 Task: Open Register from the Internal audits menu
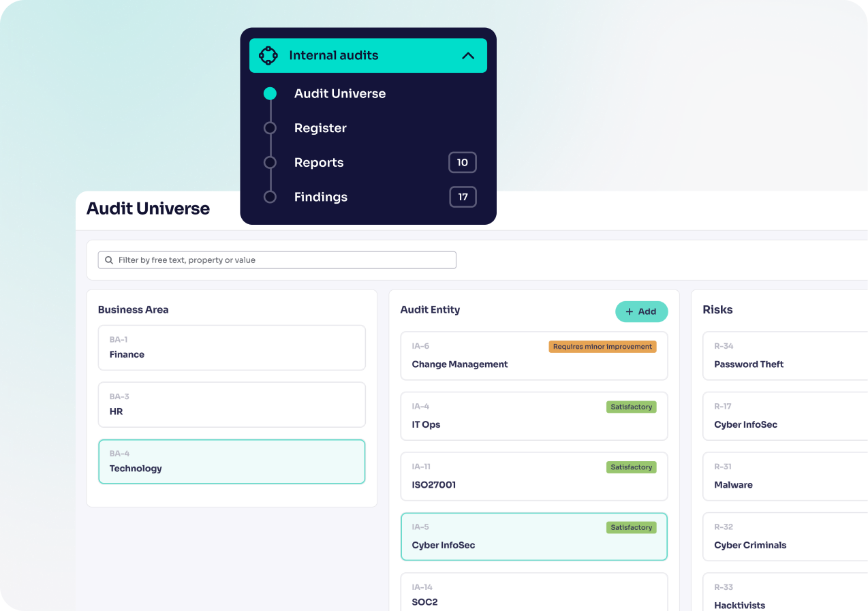tap(320, 128)
